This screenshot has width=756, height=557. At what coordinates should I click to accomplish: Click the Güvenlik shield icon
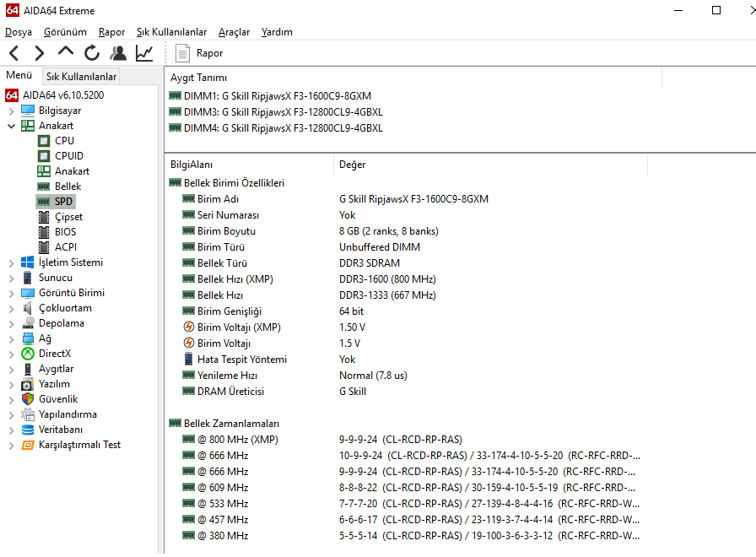click(28, 399)
